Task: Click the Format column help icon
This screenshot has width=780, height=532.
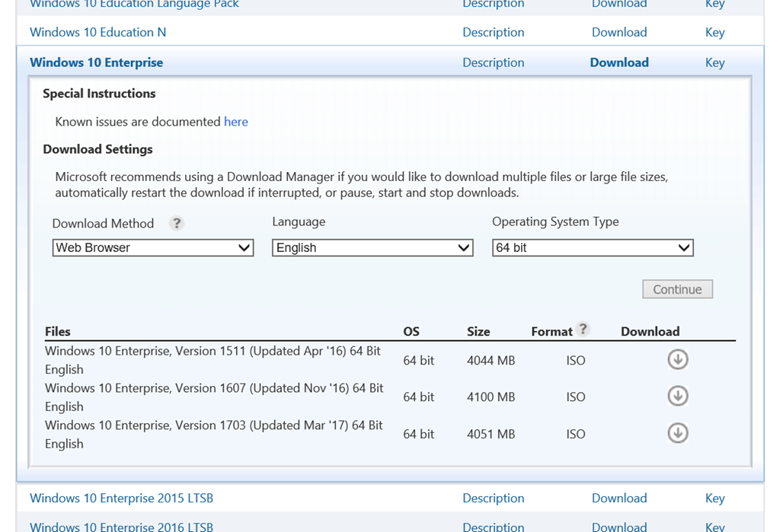Action: [583, 330]
